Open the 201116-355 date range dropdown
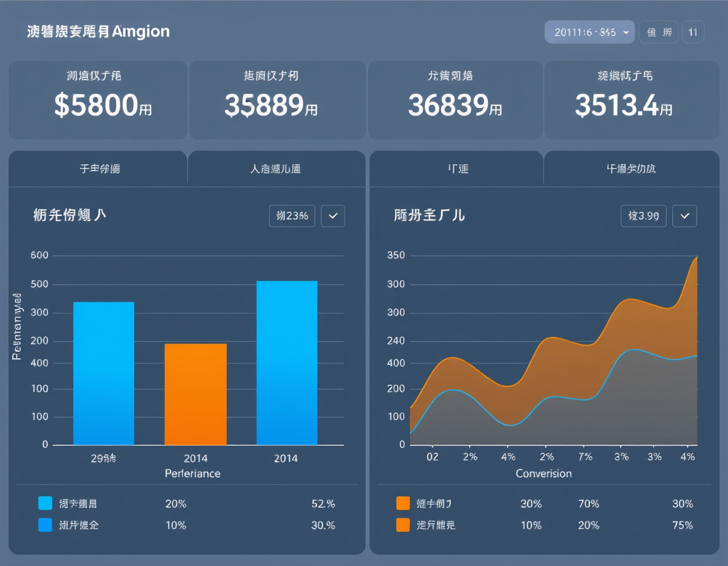Viewport: 728px width, 566px height. (589, 32)
